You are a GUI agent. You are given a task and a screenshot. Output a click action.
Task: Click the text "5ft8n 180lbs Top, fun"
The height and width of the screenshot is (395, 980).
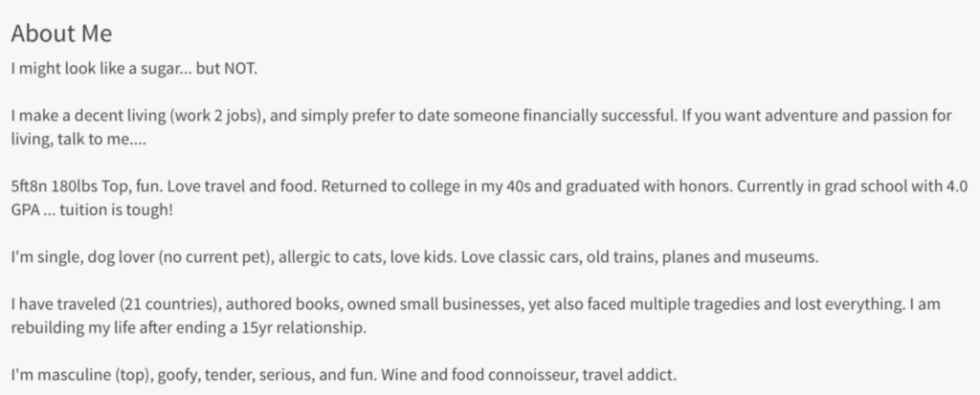(x=86, y=187)
